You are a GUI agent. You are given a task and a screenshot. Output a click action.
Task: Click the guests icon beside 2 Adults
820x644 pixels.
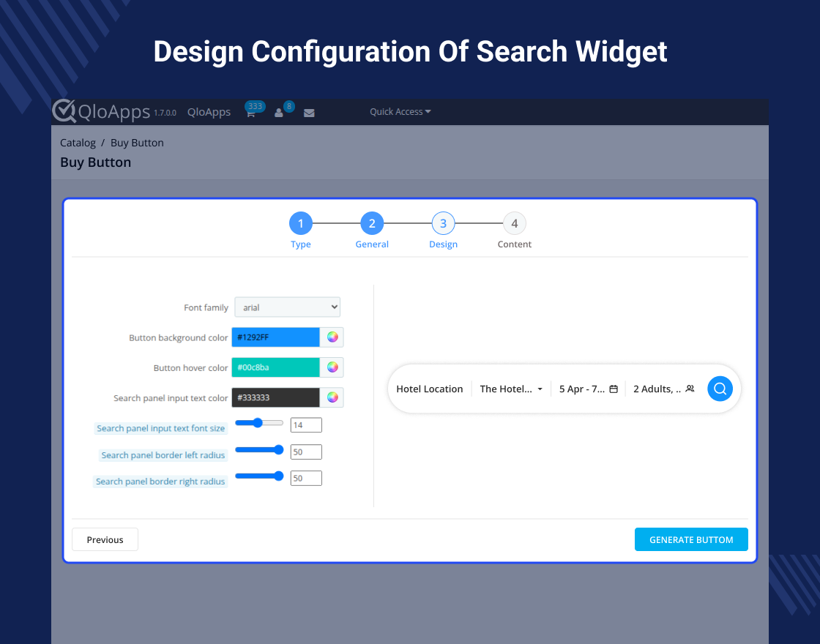(690, 389)
